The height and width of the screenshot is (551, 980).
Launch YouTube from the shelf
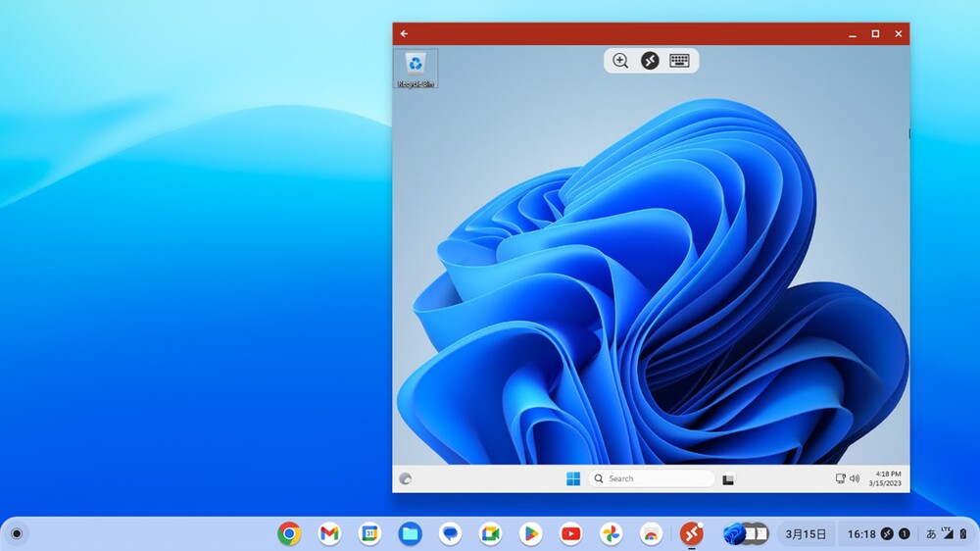coord(570,533)
